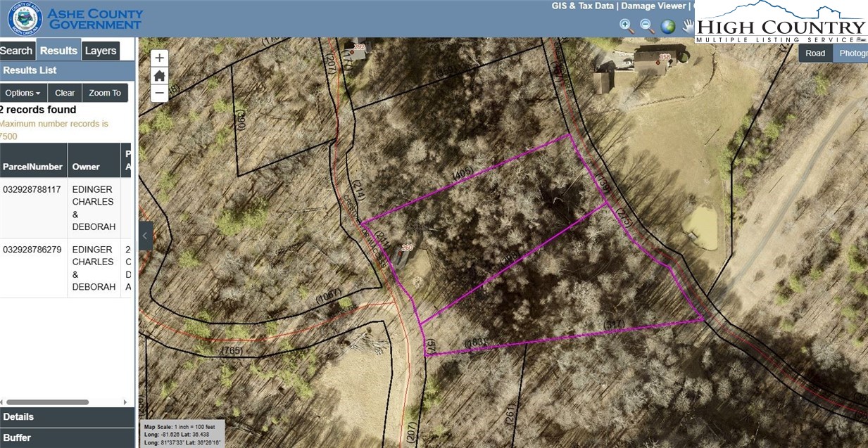Click the home default extent button

pyautogui.click(x=160, y=75)
